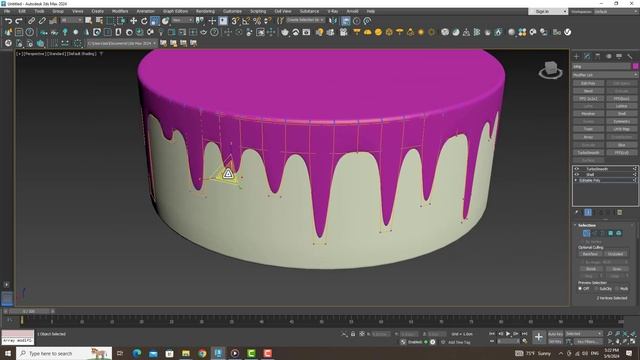Open the Rendering menu
640x360 pixels.
click(x=205, y=11)
